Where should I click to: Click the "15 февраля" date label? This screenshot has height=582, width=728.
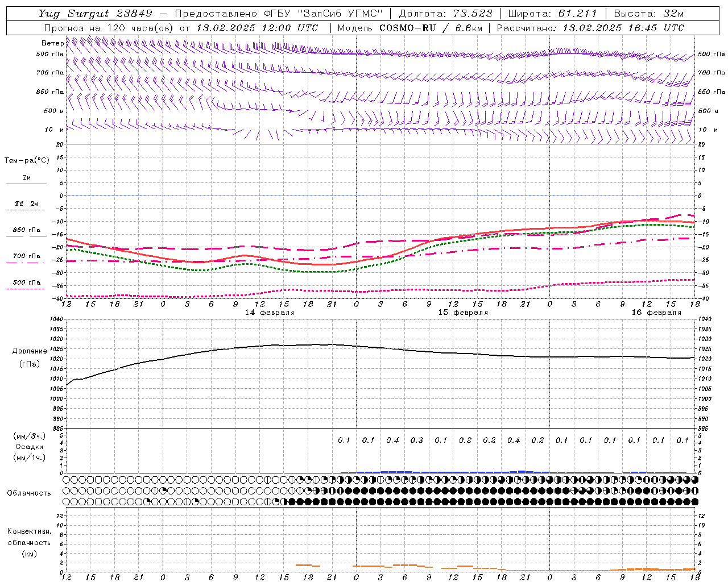[x=463, y=313]
